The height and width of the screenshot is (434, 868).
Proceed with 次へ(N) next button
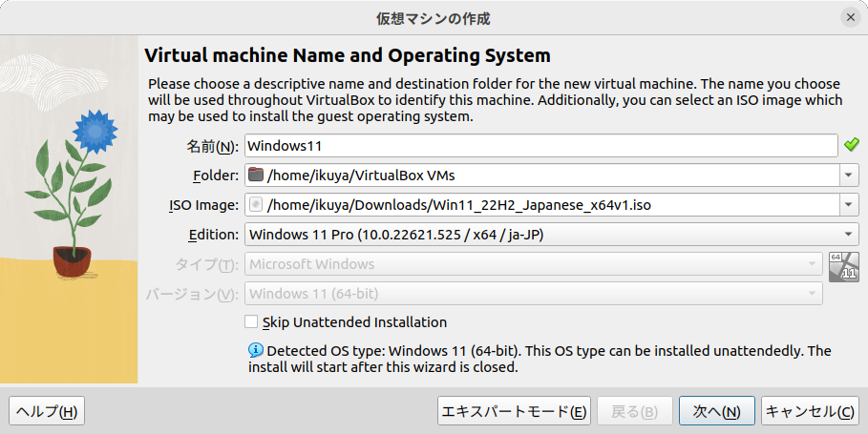pyautogui.click(x=717, y=411)
